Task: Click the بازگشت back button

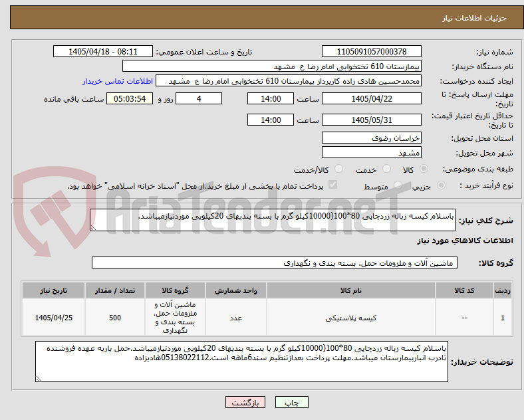Action: (x=245, y=402)
